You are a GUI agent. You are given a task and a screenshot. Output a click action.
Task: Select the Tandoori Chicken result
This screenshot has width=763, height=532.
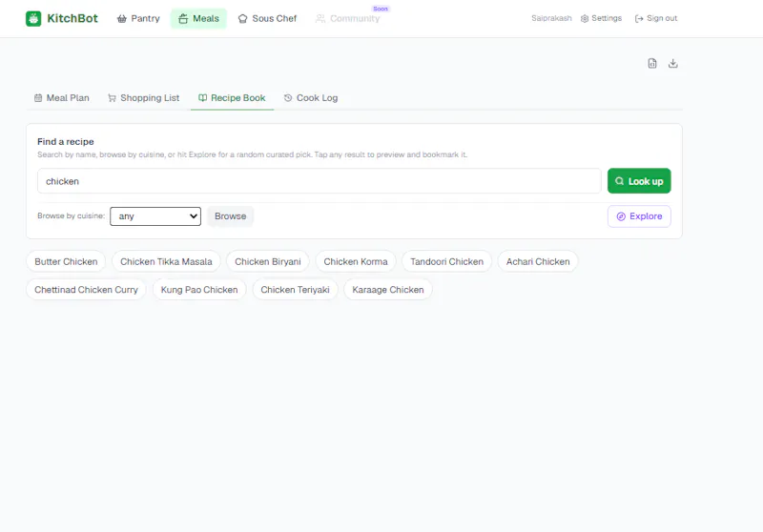pos(446,261)
